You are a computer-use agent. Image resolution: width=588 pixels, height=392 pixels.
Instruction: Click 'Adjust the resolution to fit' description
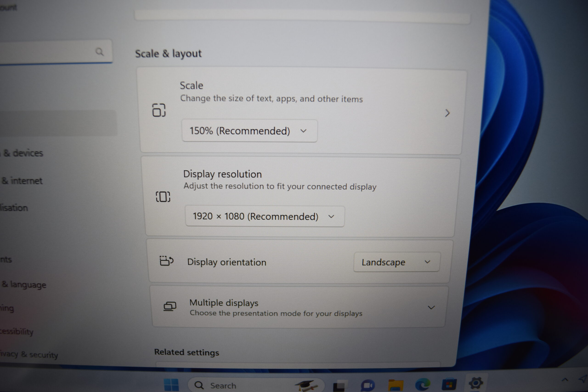click(280, 186)
